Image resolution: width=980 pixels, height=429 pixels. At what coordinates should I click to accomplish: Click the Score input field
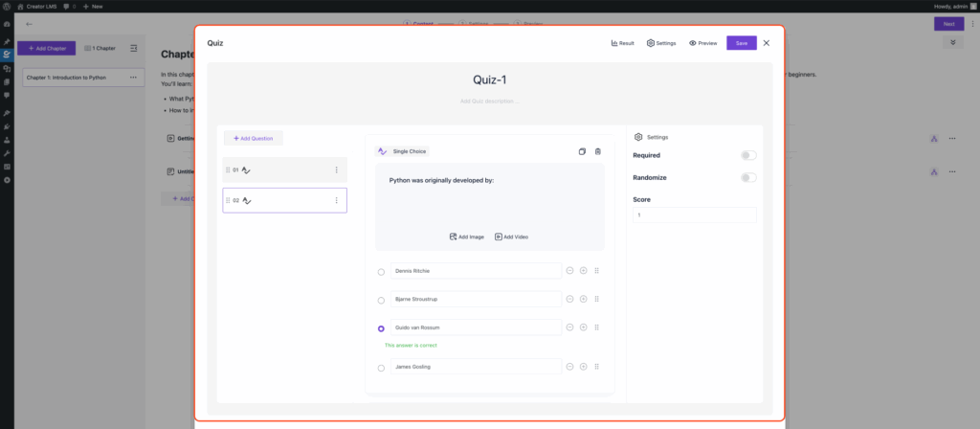tap(694, 215)
